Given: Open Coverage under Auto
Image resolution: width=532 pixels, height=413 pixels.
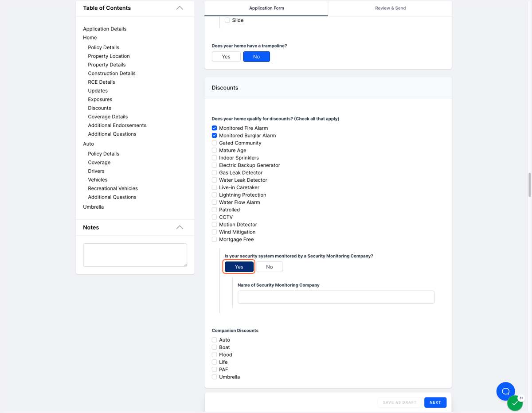Looking at the screenshot, I should pyautogui.click(x=99, y=163).
